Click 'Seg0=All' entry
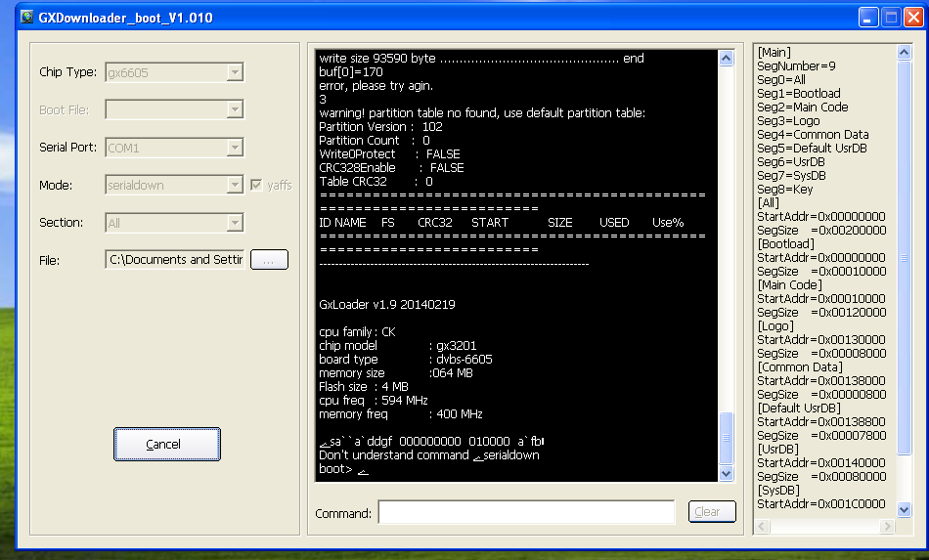The height and width of the screenshot is (560, 929). coord(781,79)
